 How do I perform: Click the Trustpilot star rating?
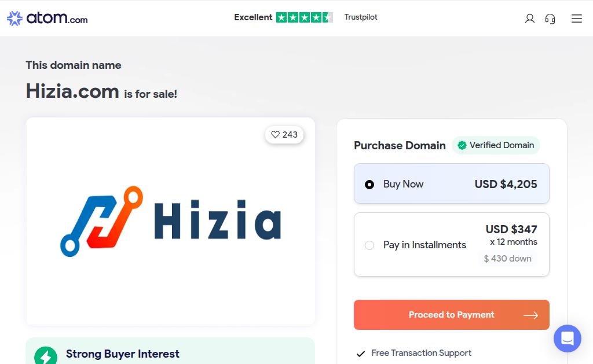click(x=305, y=17)
